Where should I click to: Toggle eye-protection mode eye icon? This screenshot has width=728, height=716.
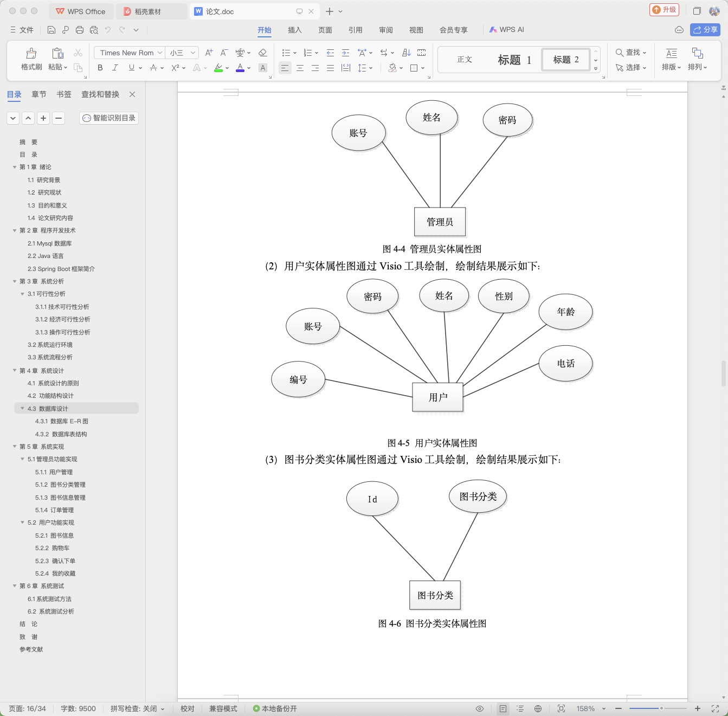click(x=480, y=708)
